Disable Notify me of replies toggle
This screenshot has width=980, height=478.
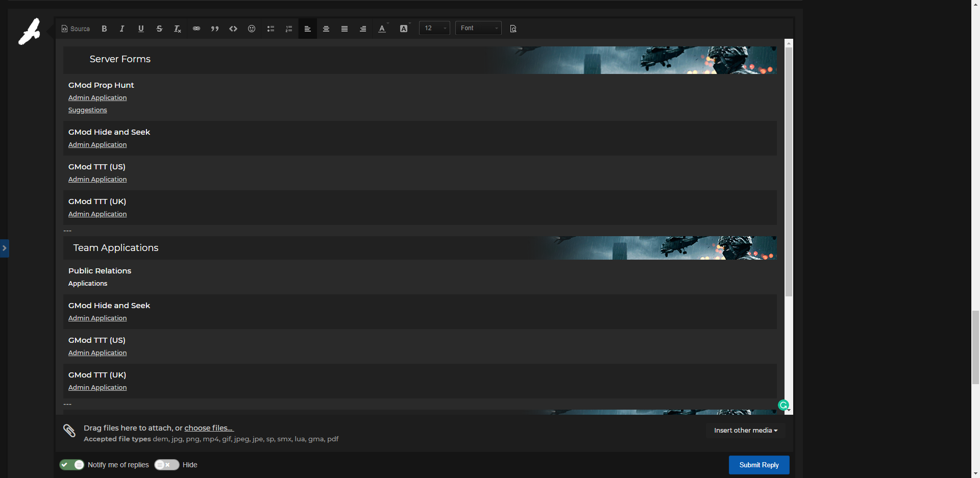(72, 465)
